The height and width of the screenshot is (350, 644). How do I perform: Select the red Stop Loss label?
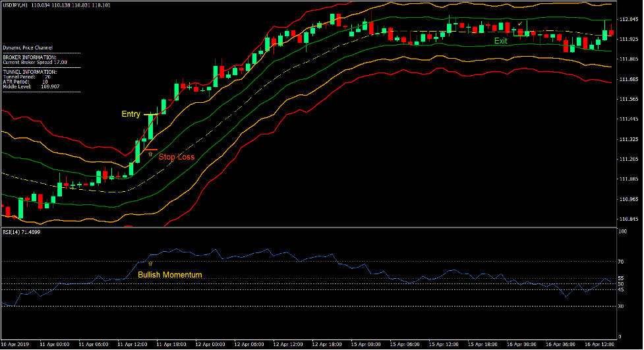(x=176, y=157)
